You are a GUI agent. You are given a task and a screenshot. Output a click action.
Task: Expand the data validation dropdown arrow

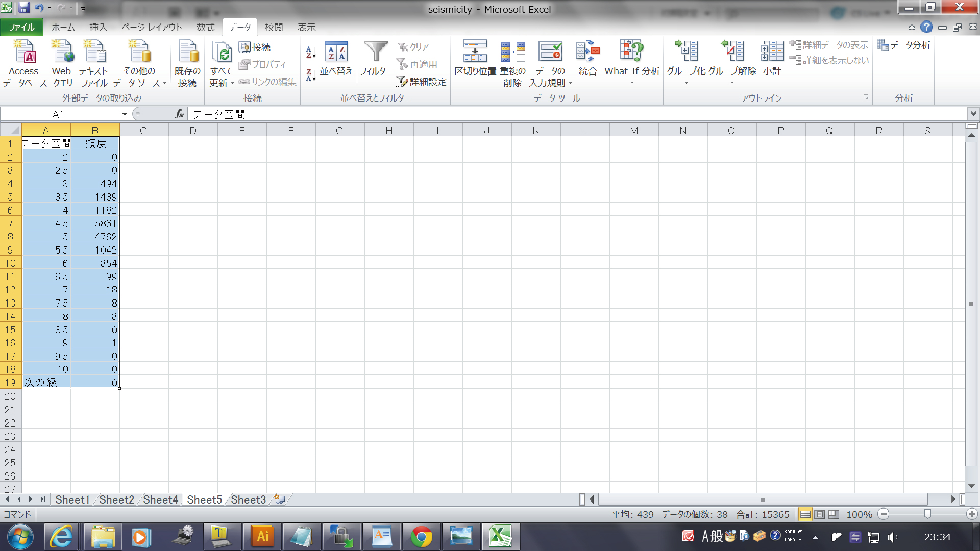[x=570, y=83]
